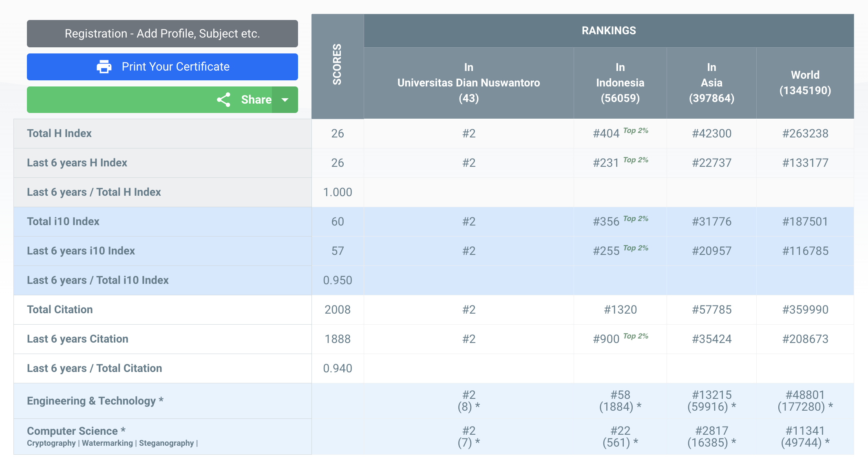Click the World column header
The height and width of the screenshot is (469, 868).
click(805, 83)
